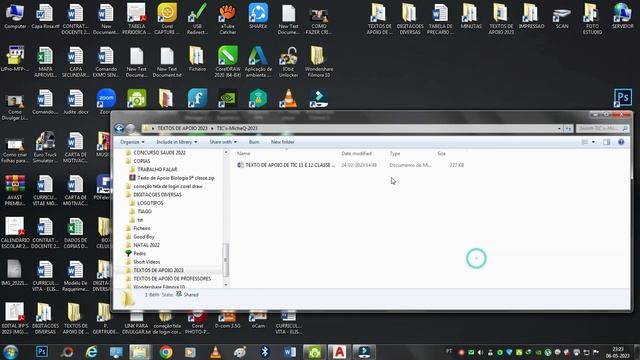Select Photoshop Ps shortcut on desktop

(x=623, y=98)
